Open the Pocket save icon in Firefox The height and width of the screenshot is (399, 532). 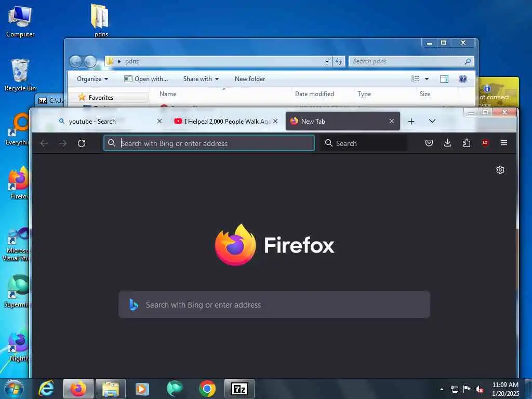[429, 143]
